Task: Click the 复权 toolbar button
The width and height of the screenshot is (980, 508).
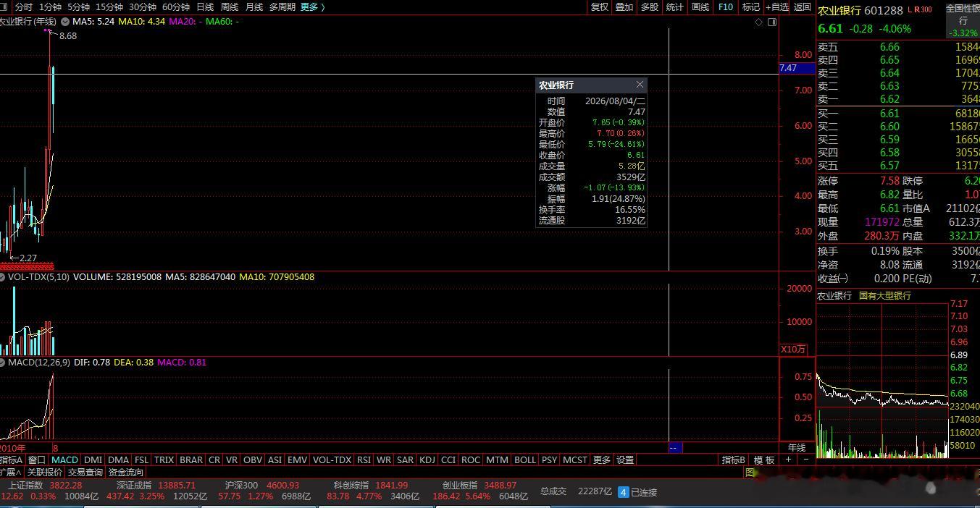Action: click(600, 7)
